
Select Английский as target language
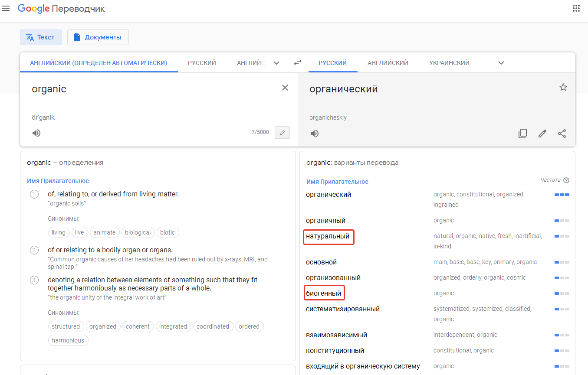point(388,63)
